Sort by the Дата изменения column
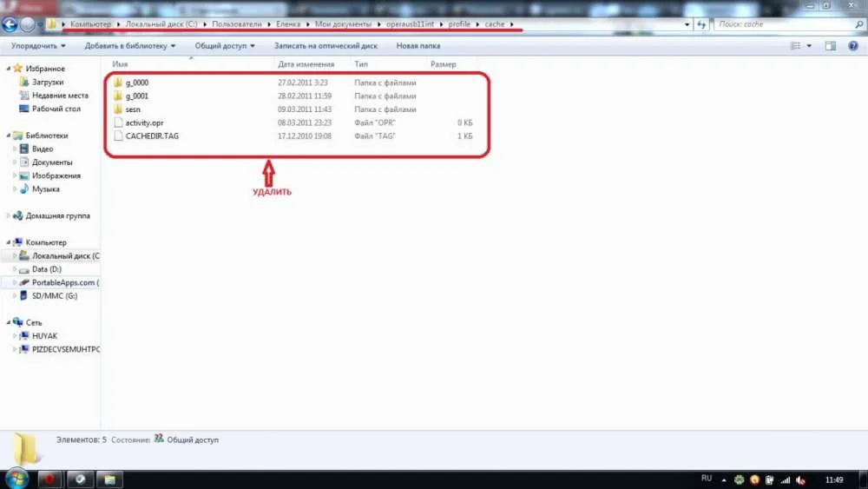Viewport: 868px width, 489px height. tap(306, 64)
